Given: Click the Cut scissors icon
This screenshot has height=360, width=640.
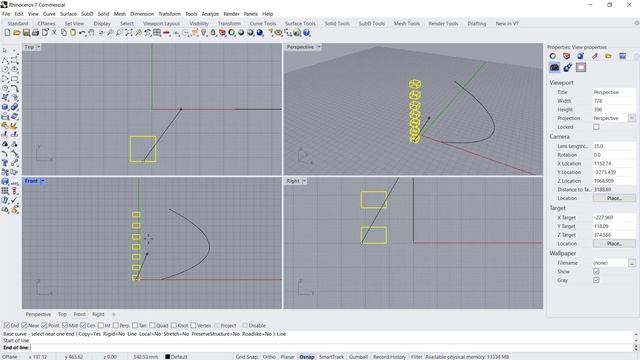Looking at the screenshot, I should click(x=54, y=33).
